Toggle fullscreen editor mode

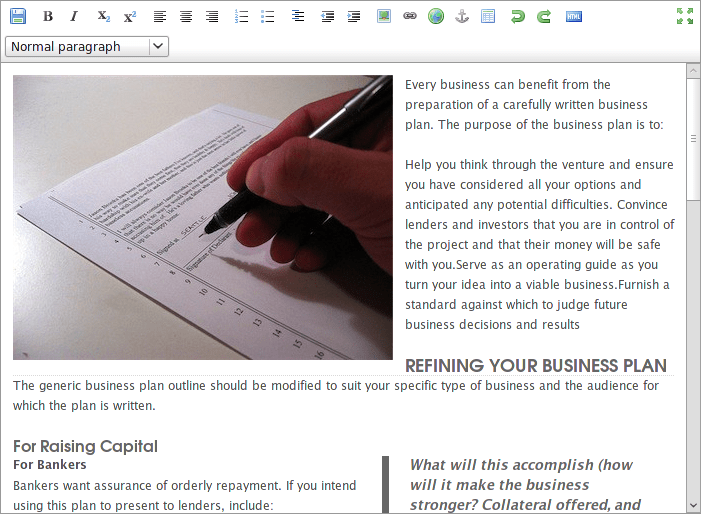pos(684,16)
